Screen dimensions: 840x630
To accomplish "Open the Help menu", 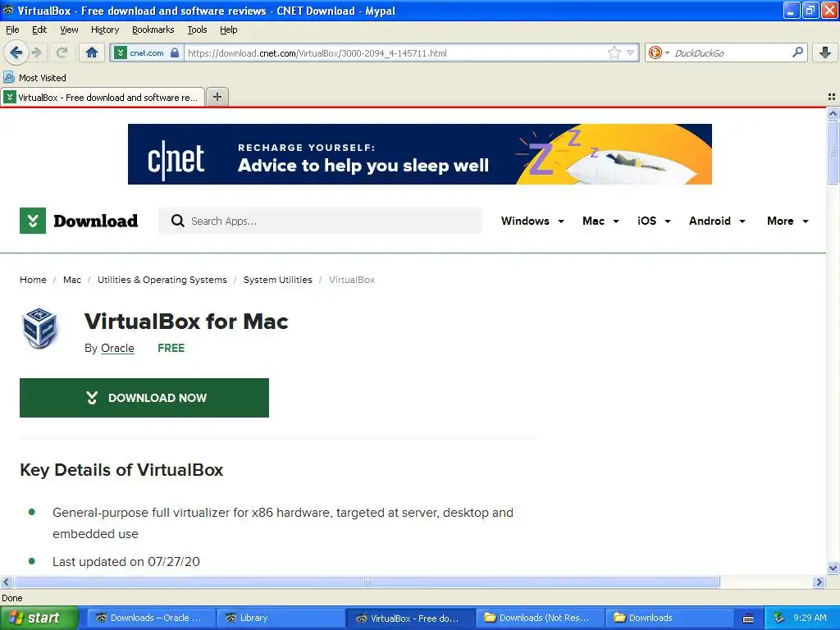I will pyautogui.click(x=229, y=30).
